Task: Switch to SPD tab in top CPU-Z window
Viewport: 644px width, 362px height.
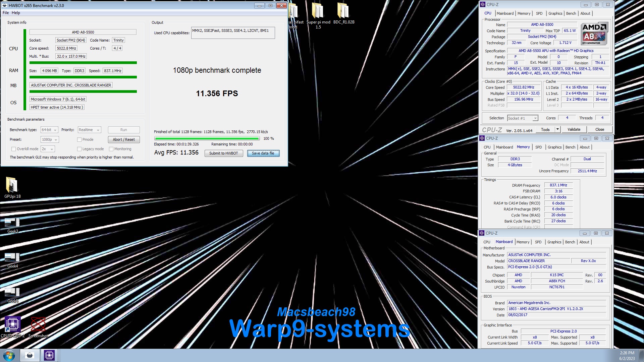Action: (x=539, y=13)
